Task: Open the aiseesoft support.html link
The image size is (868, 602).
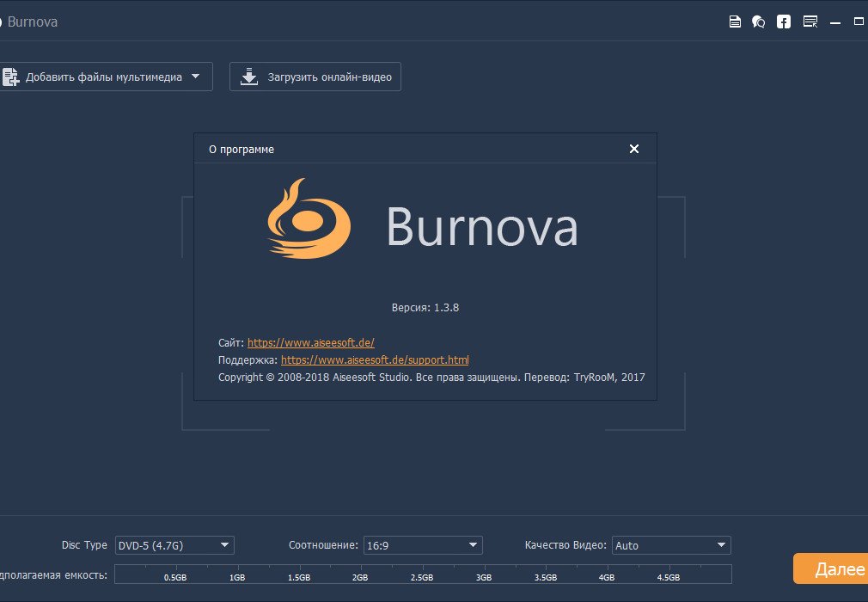Action: [375, 359]
